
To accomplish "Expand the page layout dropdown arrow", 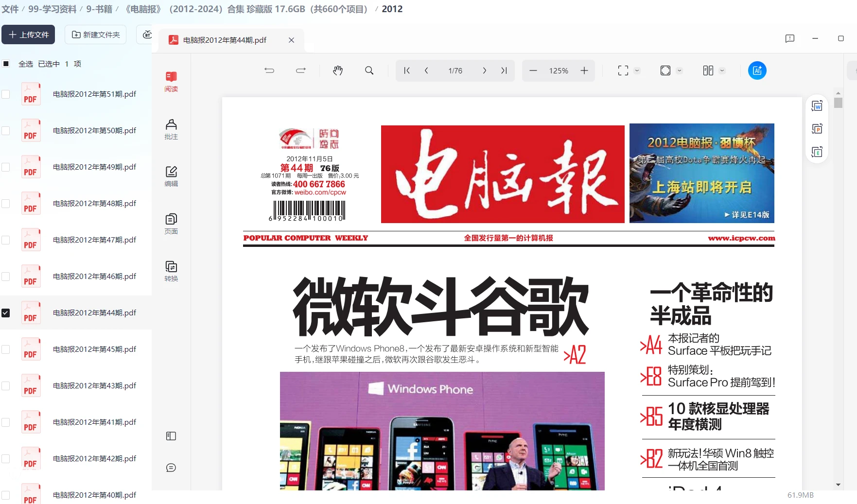I will tap(722, 70).
